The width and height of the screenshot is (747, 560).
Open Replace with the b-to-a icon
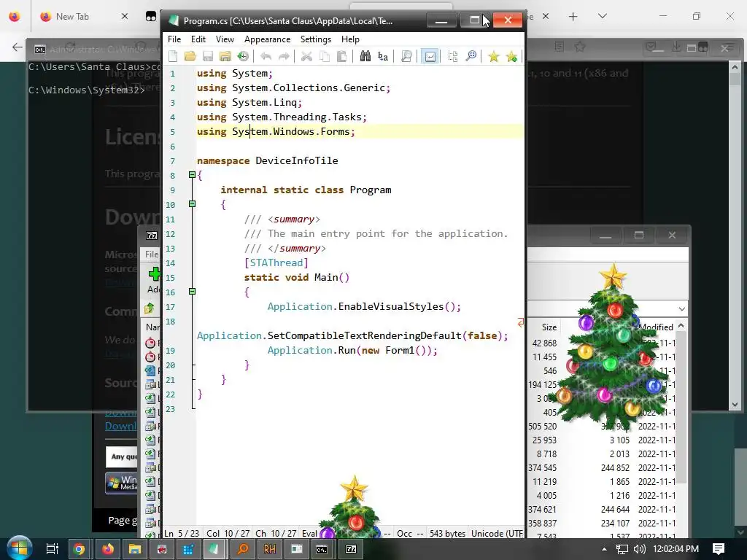(x=382, y=57)
